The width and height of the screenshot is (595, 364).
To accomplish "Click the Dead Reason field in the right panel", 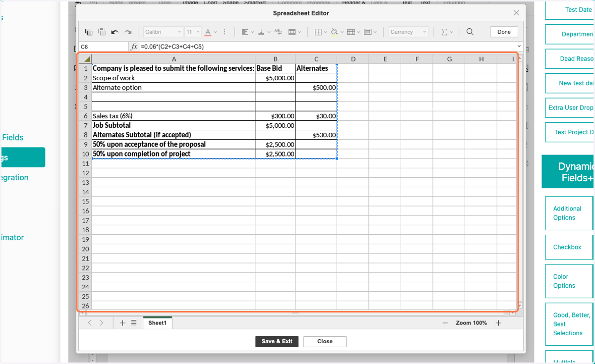I will point(570,58).
